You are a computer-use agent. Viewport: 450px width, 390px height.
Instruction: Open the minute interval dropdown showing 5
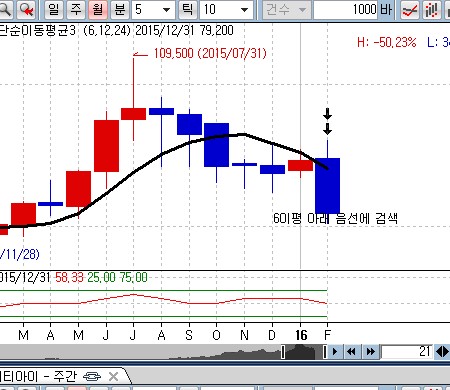click(x=153, y=10)
